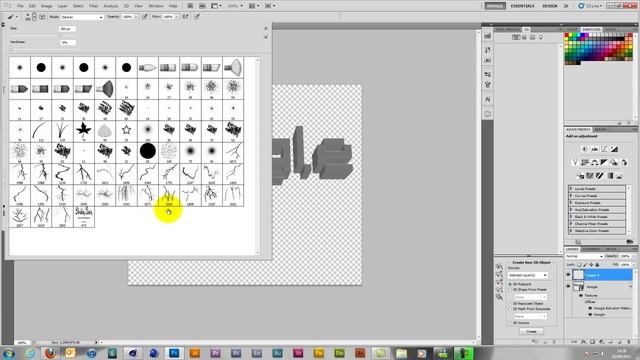The width and height of the screenshot is (640, 360).
Task: Toggle tablet pressure controls size icon
Action: pos(197,17)
